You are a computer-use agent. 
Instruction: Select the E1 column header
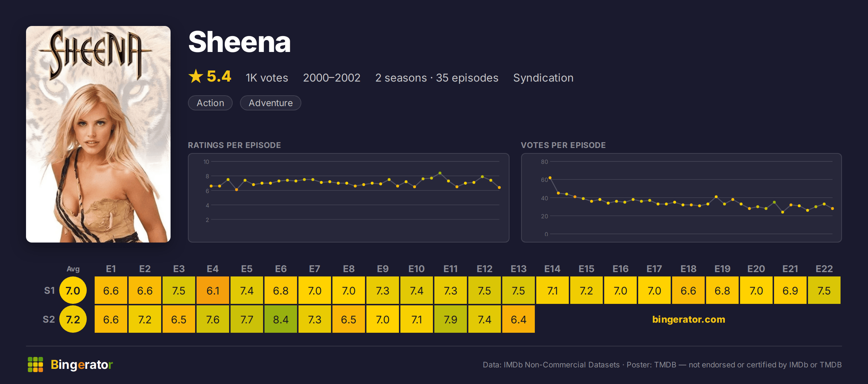click(x=111, y=269)
